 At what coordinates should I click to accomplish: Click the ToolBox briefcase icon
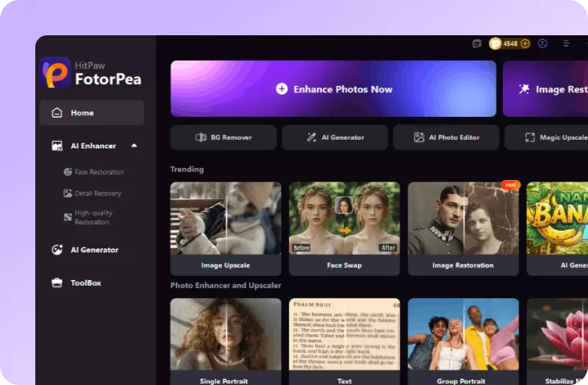[57, 283]
